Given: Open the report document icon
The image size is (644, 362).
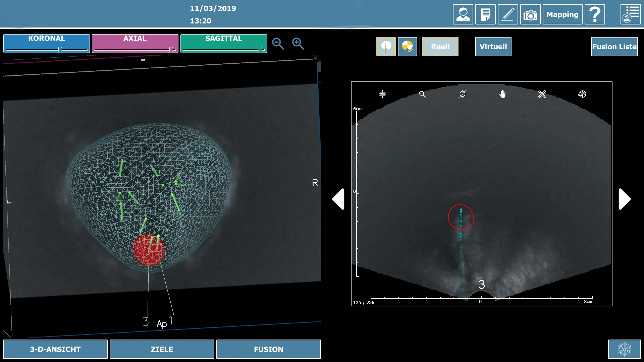Looking at the screenshot, I should [485, 14].
